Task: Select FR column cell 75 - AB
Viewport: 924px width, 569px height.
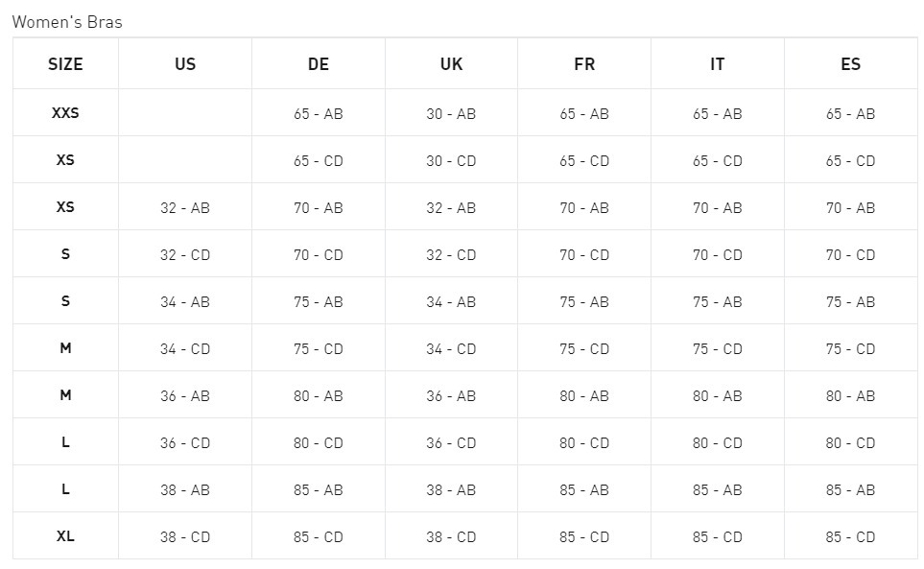Action: (x=584, y=301)
